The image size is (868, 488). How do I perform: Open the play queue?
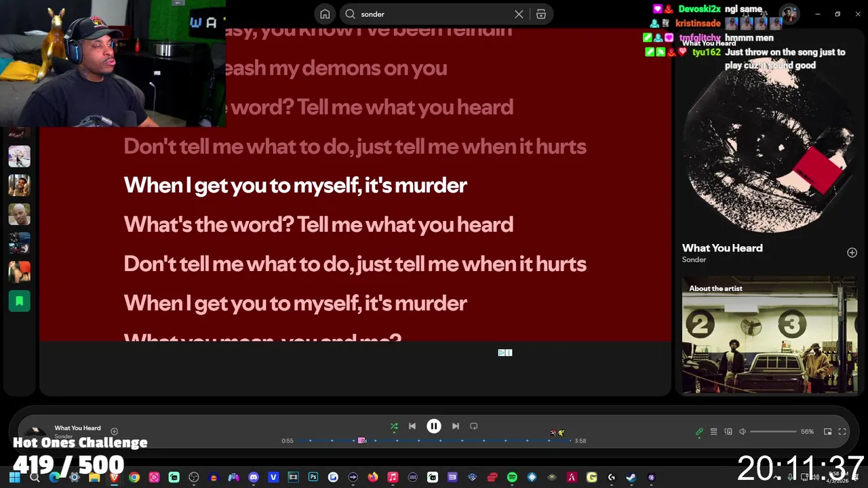pyautogui.click(x=713, y=432)
